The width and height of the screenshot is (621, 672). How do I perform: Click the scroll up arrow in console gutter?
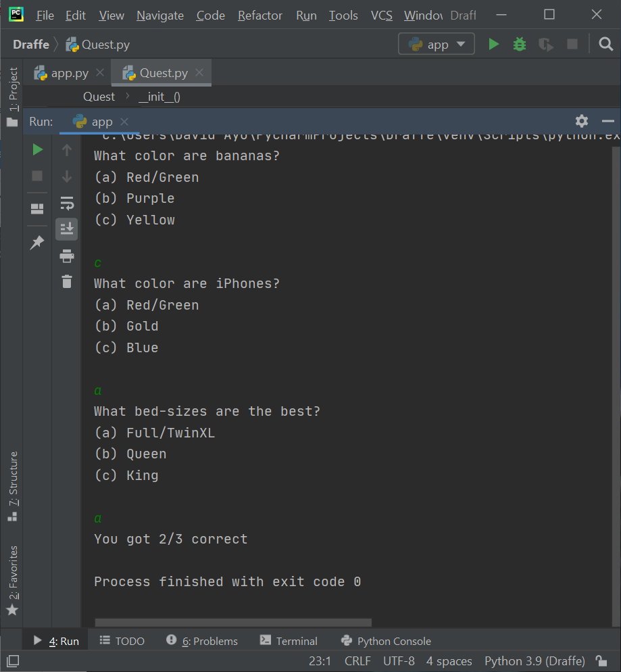[66, 150]
